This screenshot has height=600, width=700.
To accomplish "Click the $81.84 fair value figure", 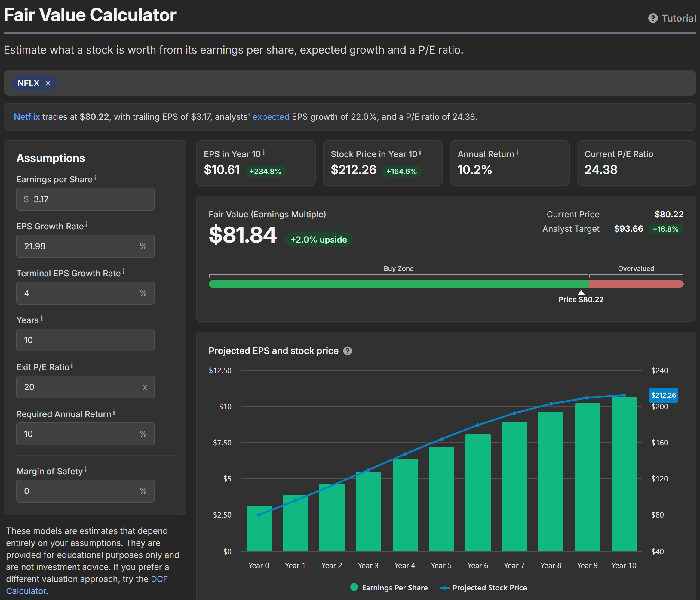I will 243,235.
